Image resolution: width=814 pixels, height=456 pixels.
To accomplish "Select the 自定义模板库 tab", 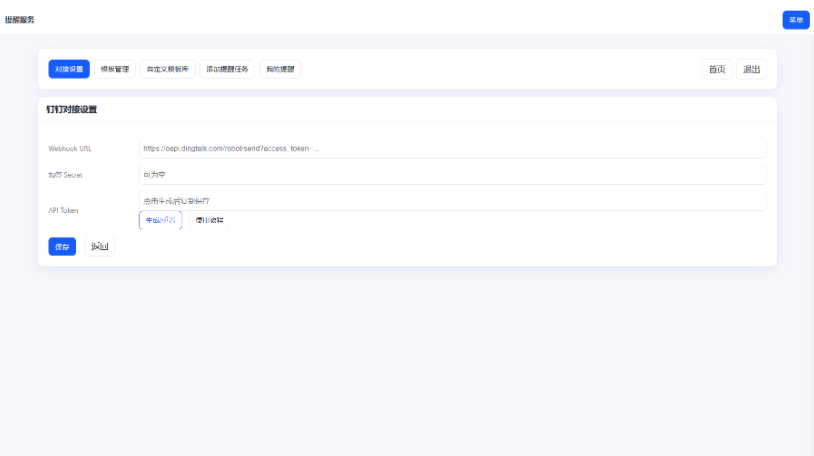I will click(166, 69).
